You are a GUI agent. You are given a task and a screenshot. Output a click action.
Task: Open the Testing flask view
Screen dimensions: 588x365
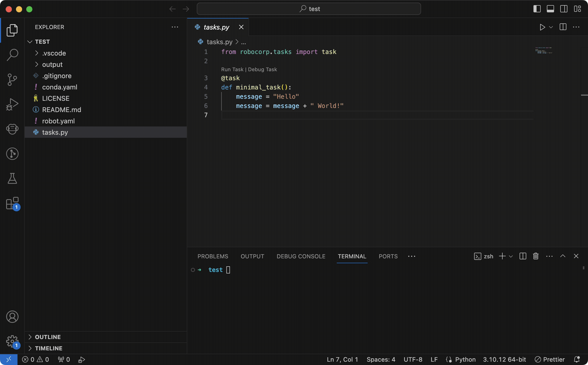click(x=12, y=178)
